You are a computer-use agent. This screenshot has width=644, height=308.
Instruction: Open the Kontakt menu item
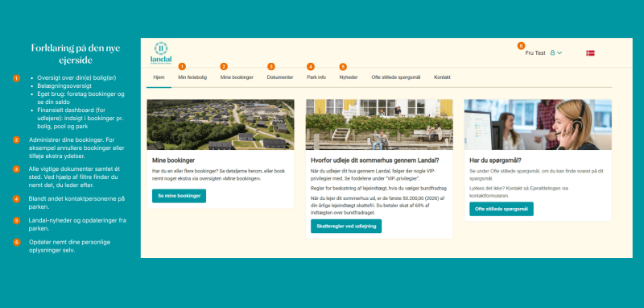(x=442, y=77)
